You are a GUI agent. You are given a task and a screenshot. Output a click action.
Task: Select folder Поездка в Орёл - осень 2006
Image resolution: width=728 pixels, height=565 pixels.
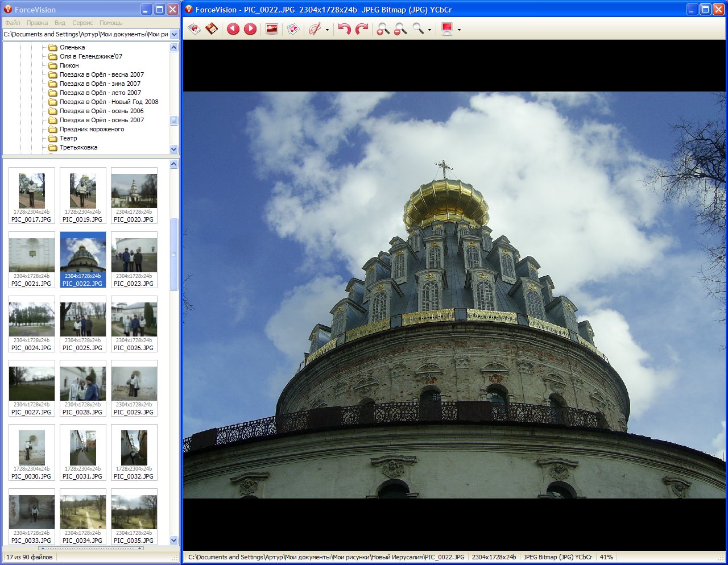[x=102, y=111]
